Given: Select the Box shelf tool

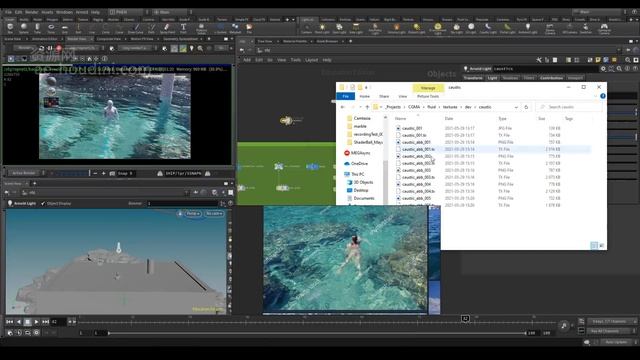Looking at the screenshot, I should tap(10, 29).
